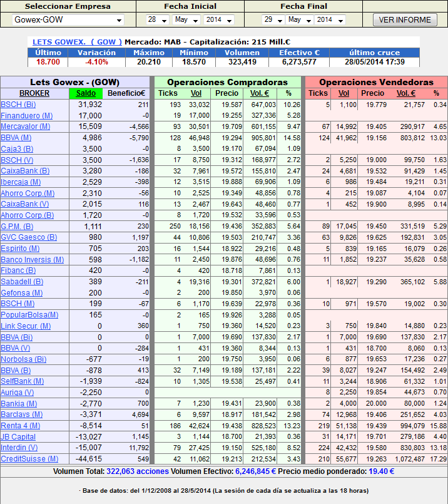Viewport: 448px width, 504px height.
Task: Select the CreditSuisse (M) broker link
Action: (x=29, y=459)
